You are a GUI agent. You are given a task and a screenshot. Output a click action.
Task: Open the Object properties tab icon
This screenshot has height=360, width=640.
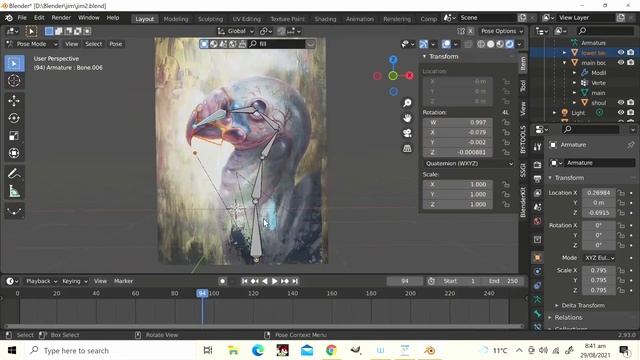pos(537,258)
